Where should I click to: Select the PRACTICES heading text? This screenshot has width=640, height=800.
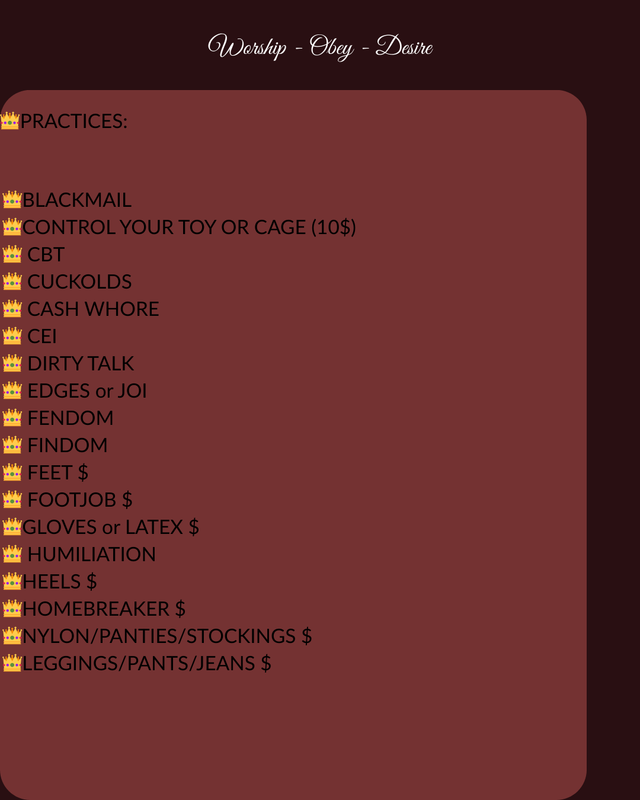(x=74, y=122)
